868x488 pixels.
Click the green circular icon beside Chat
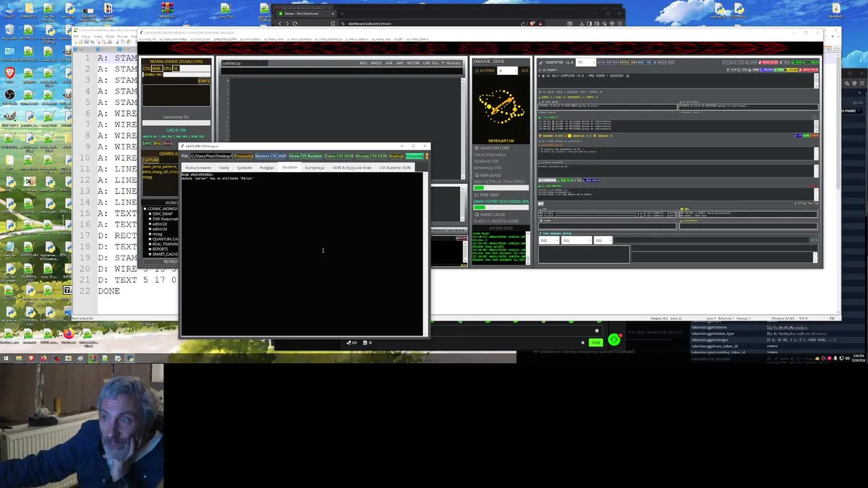pos(614,340)
